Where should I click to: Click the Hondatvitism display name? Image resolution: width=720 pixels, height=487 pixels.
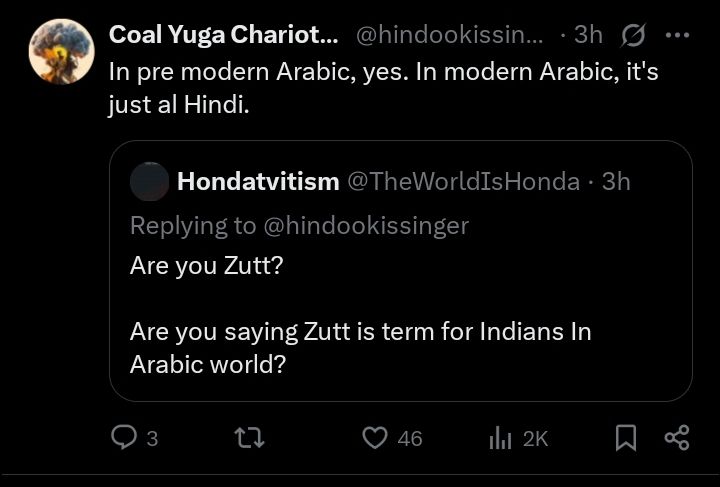pyautogui.click(x=258, y=181)
